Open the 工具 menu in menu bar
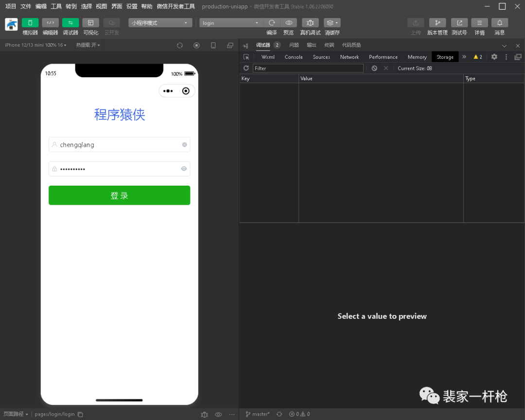The image size is (525, 420). point(56,6)
